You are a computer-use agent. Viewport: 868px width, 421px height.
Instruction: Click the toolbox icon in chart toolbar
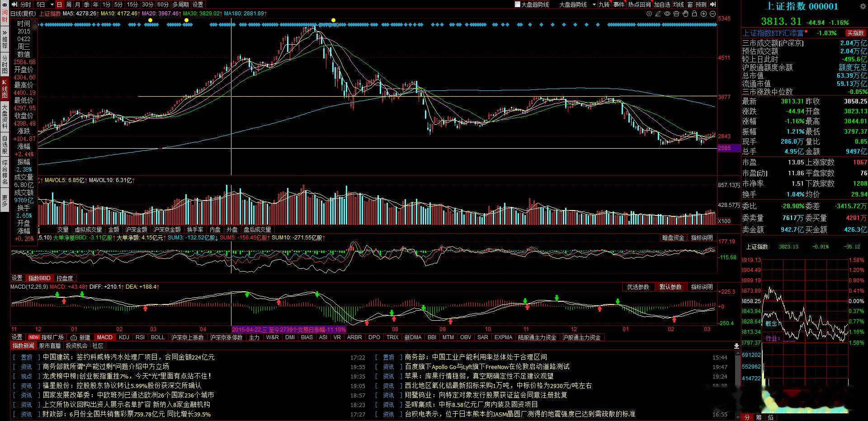[676, 14]
